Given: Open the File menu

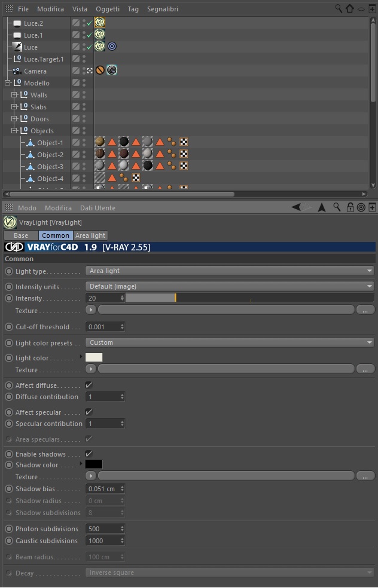Looking at the screenshot, I should [23, 8].
